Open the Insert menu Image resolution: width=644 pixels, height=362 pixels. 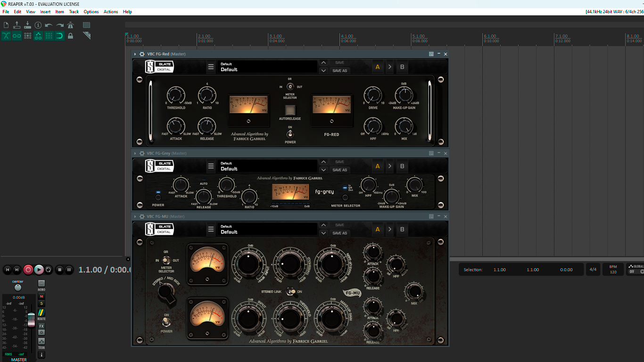point(45,12)
